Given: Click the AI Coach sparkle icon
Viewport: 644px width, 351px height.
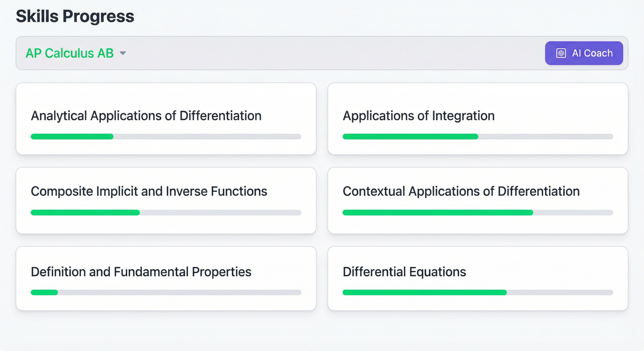Looking at the screenshot, I should point(561,53).
